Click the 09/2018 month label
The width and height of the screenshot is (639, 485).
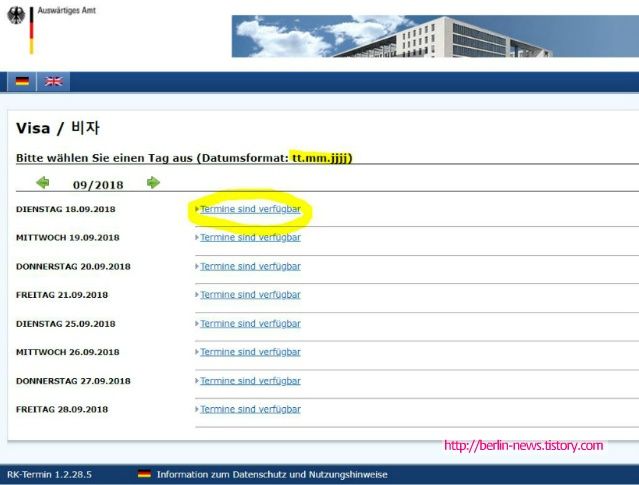click(x=98, y=185)
